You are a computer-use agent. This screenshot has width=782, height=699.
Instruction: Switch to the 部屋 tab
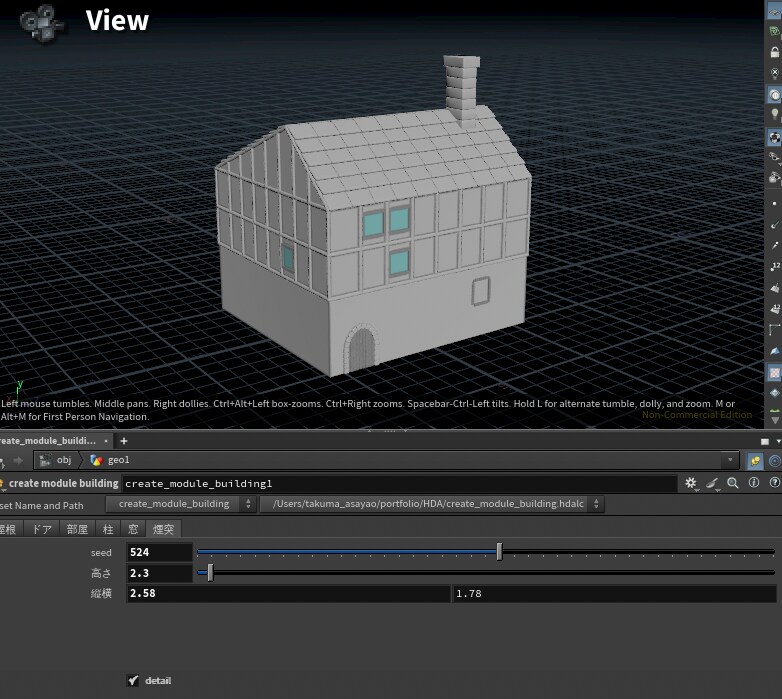tap(77, 529)
